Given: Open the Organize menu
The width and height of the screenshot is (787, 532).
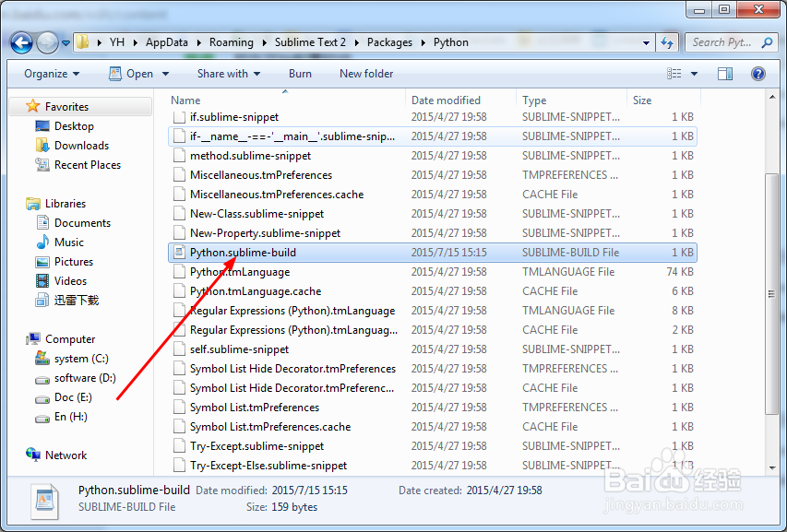Looking at the screenshot, I should [52, 74].
